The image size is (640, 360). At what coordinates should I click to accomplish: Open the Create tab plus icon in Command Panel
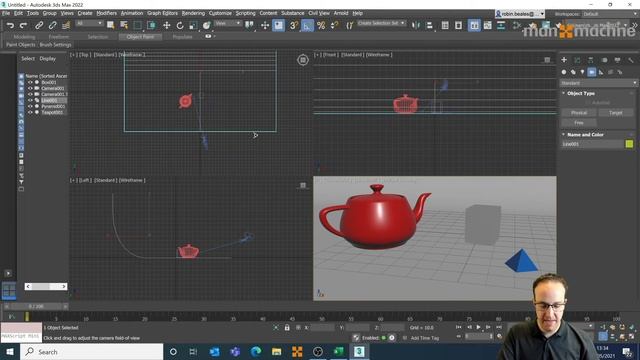coord(564,60)
